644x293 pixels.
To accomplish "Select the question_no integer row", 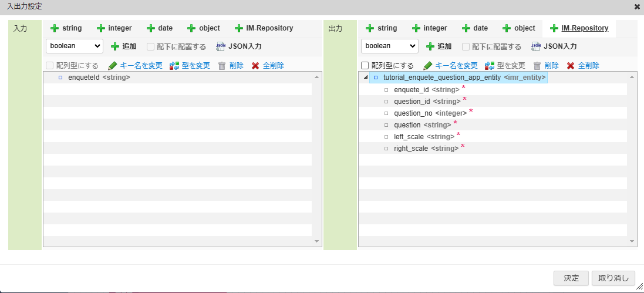I will (x=493, y=113).
